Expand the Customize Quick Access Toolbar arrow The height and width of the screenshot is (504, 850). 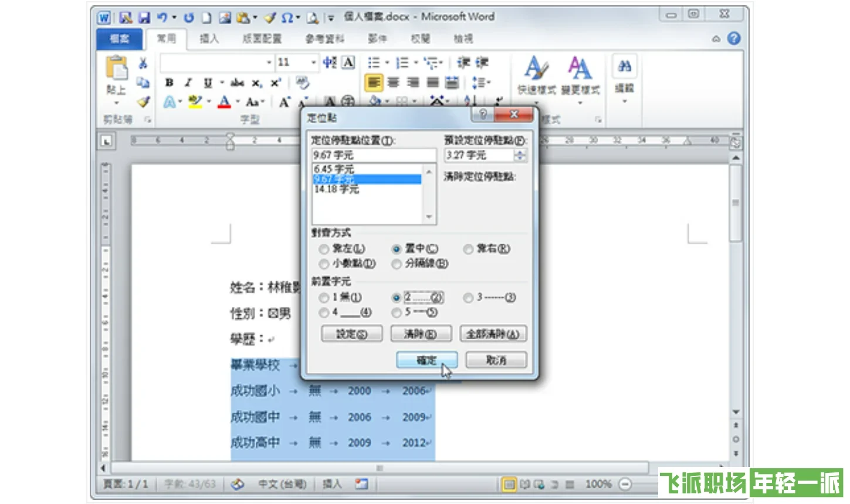331,18
